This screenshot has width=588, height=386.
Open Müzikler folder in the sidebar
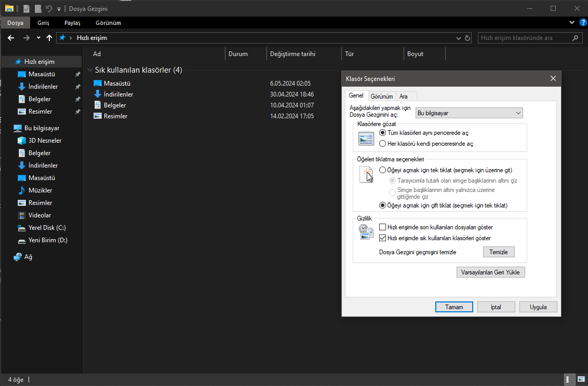coord(40,190)
